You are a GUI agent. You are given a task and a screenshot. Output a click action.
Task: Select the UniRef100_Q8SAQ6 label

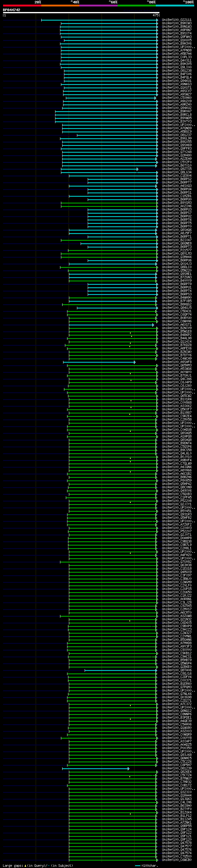tap(176, 230)
